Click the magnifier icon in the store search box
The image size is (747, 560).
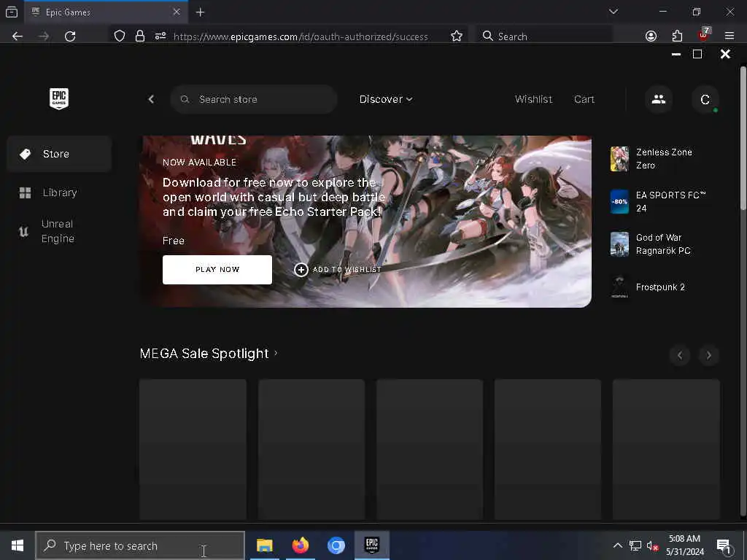click(185, 99)
